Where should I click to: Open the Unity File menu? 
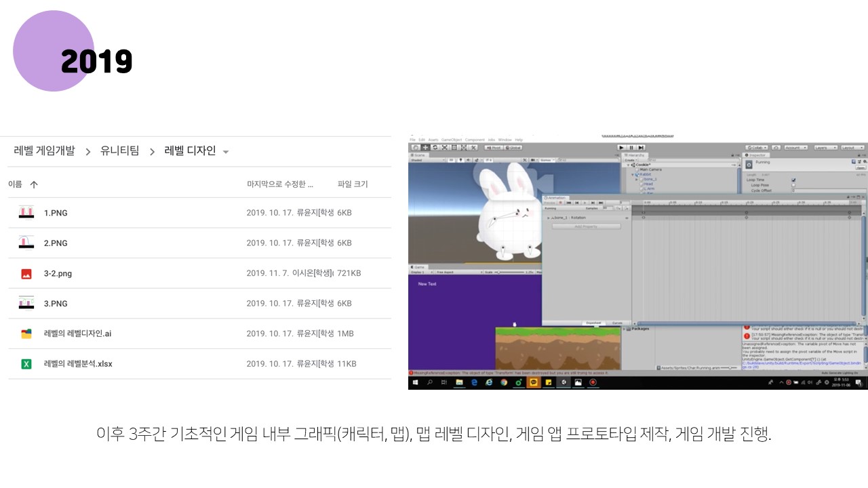(x=412, y=140)
